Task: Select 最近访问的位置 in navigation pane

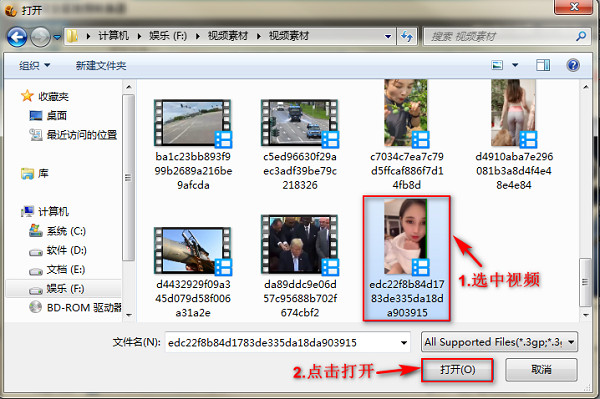Action: point(82,135)
